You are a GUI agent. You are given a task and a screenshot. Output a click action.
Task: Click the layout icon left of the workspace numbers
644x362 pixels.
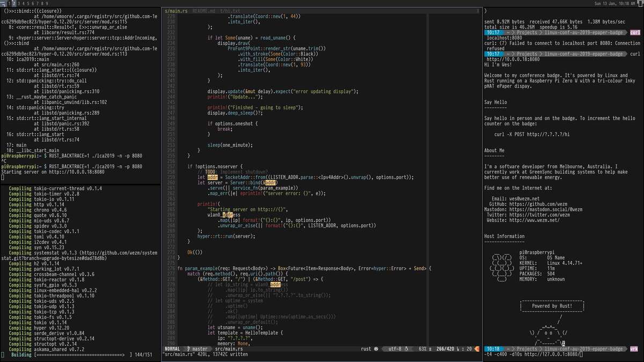[3, 3]
